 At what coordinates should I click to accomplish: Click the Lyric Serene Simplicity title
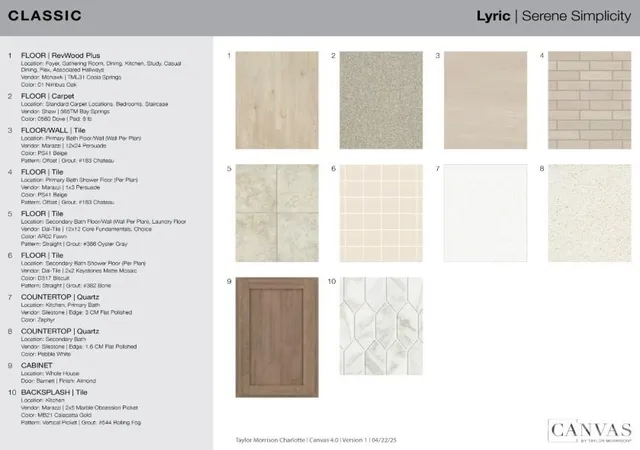click(x=553, y=16)
